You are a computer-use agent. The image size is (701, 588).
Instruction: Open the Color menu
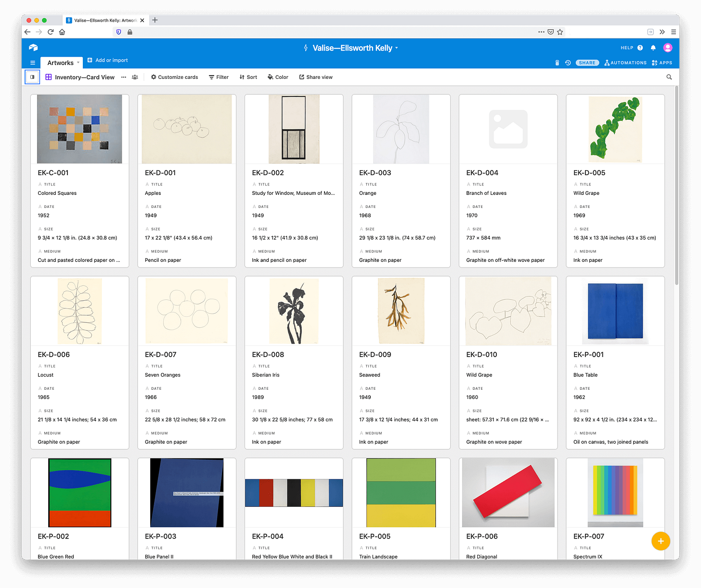278,77
